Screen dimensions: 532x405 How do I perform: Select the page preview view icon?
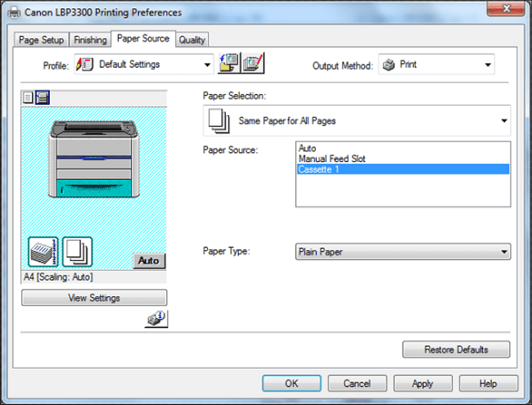[28, 97]
